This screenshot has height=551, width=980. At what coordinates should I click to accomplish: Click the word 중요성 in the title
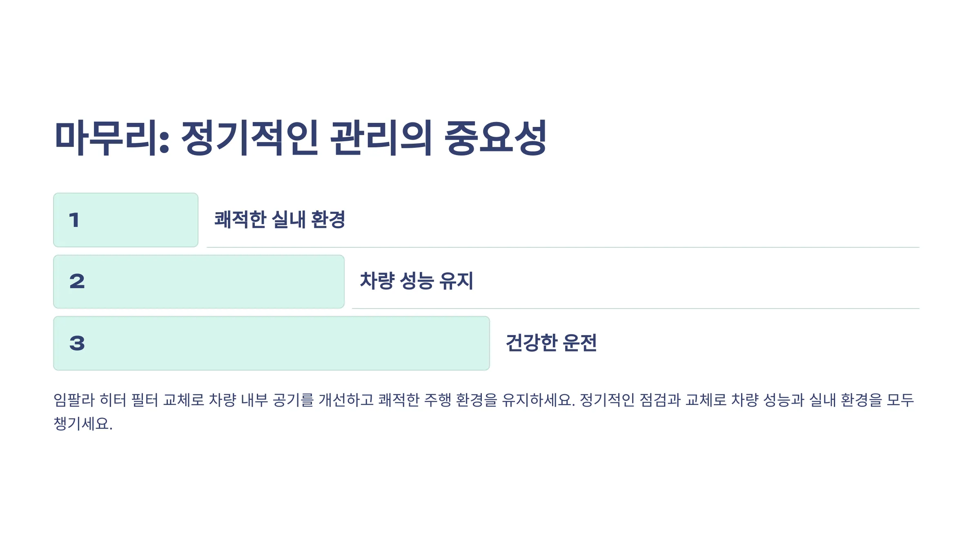tap(496, 138)
